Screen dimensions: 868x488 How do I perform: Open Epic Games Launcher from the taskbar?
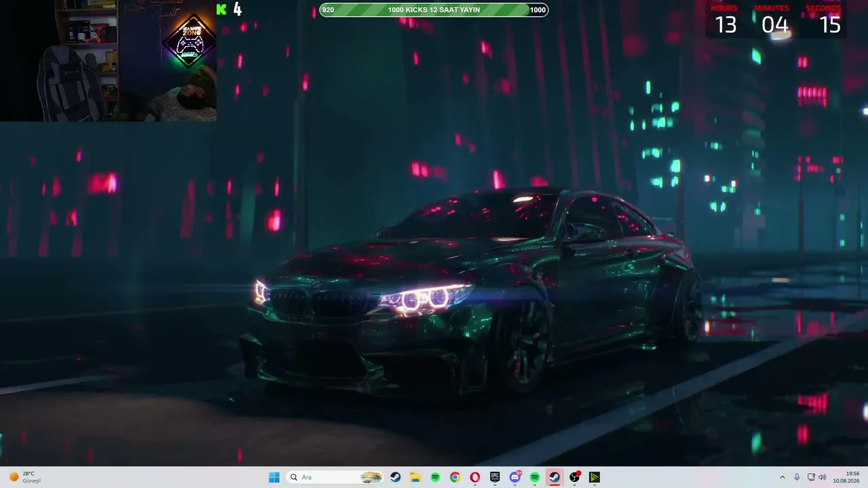495,477
